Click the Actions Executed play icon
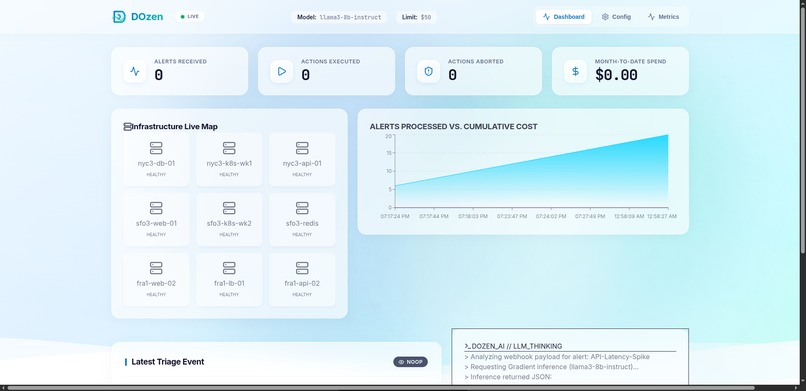The height and width of the screenshot is (391, 806). coord(282,71)
